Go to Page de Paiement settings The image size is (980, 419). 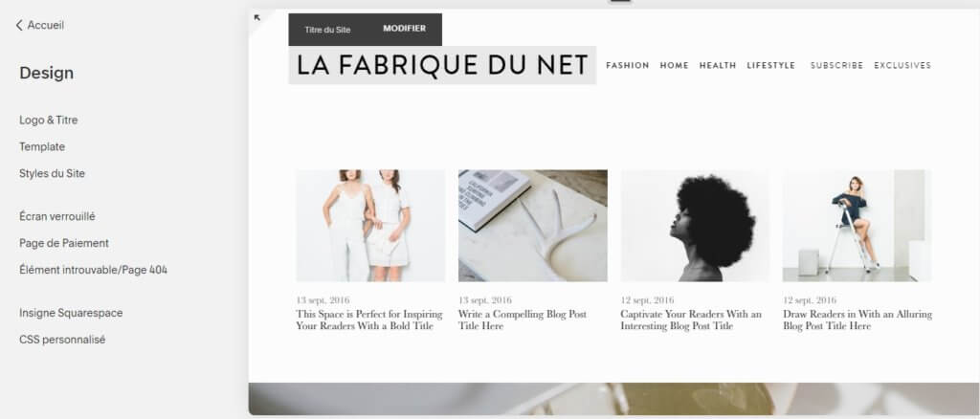64,244
